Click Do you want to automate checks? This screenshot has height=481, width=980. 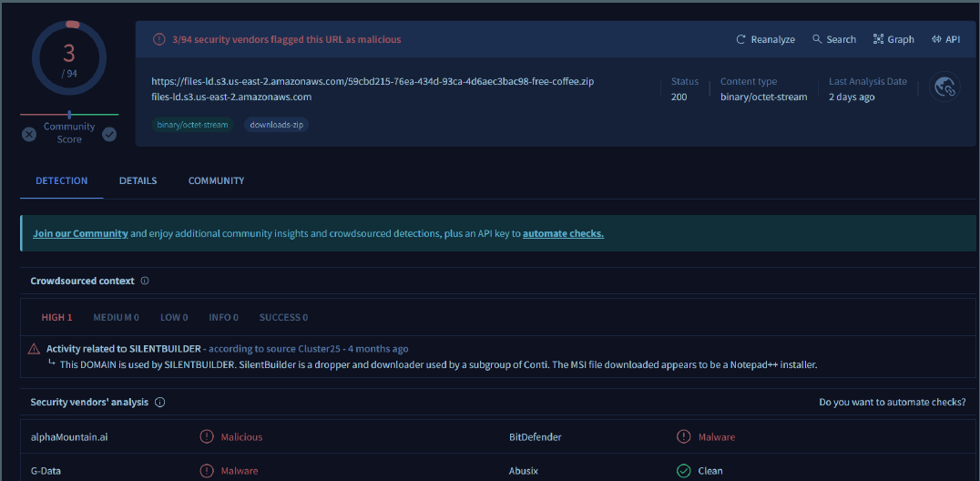(x=893, y=402)
